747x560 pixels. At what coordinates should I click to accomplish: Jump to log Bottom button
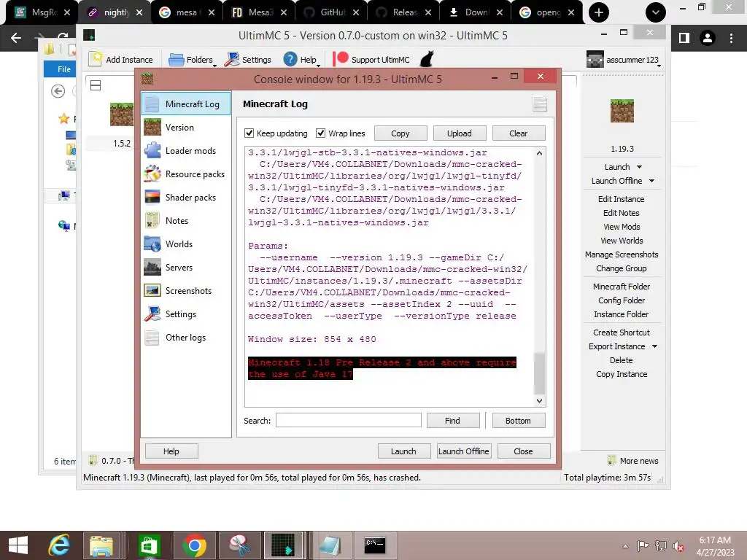point(519,421)
